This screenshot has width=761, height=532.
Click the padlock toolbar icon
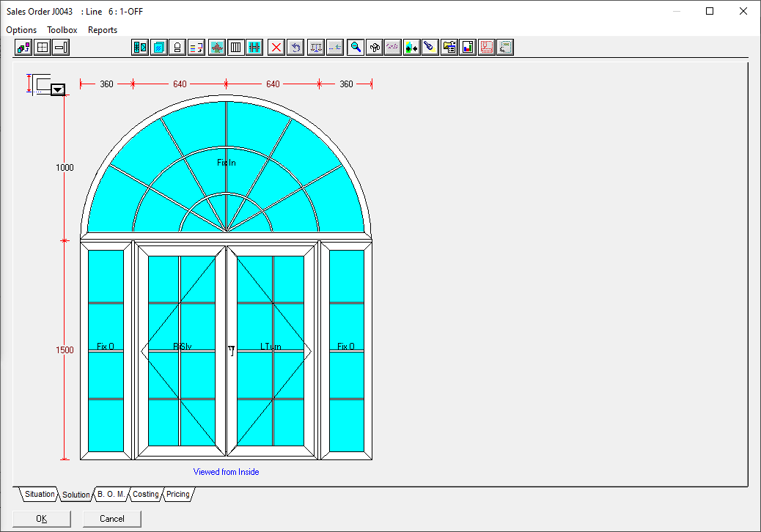177,48
